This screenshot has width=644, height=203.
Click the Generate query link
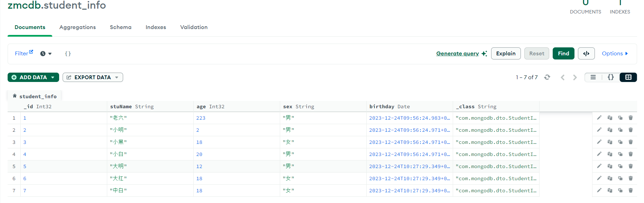[x=458, y=54]
